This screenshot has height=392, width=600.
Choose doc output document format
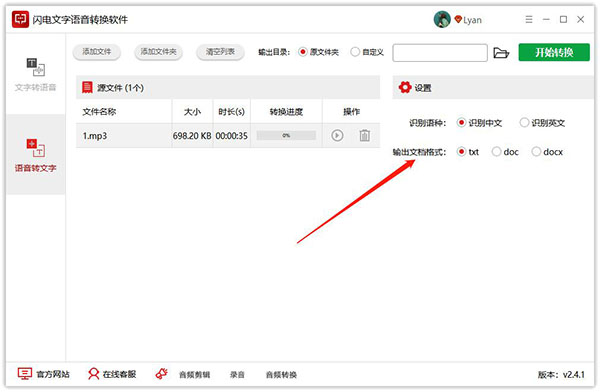pyautogui.click(x=505, y=152)
